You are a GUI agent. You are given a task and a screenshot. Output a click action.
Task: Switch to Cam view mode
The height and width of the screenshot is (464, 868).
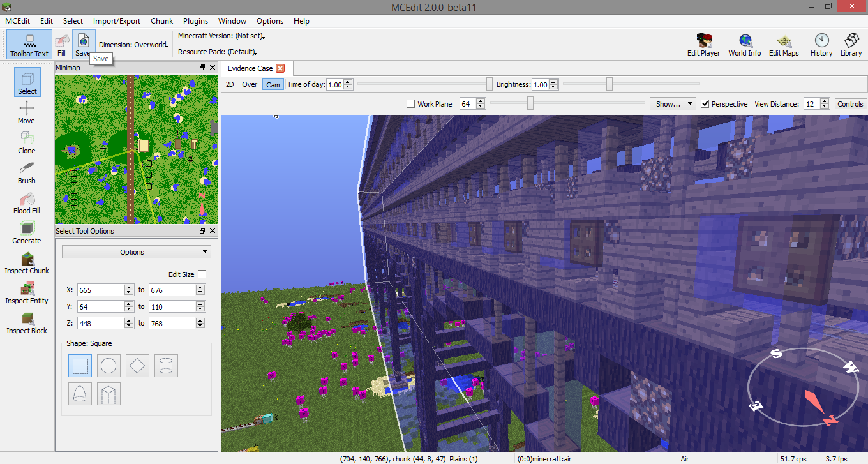pyautogui.click(x=273, y=84)
